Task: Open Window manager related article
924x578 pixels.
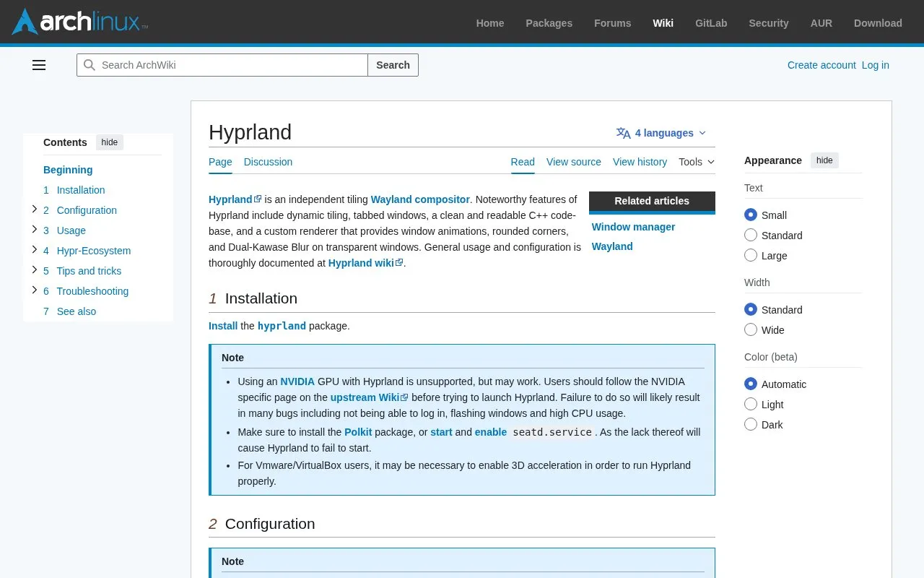Action: [634, 227]
